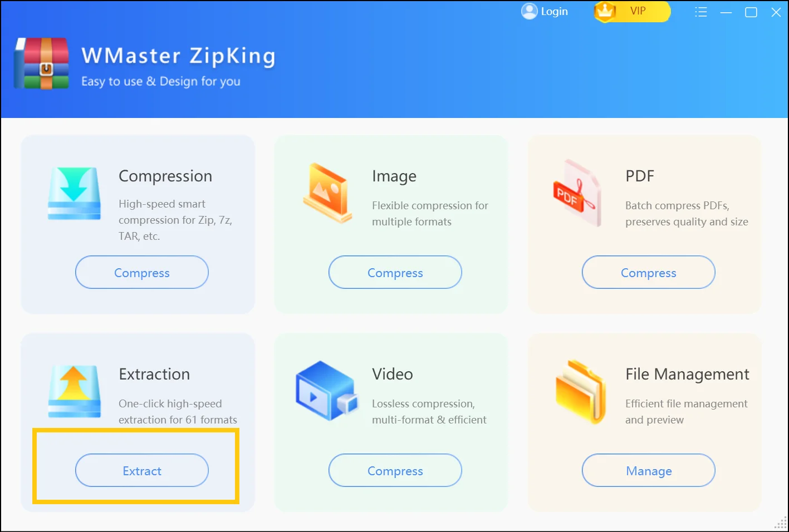
Task: Click the Login avatar icon
Action: point(529,11)
